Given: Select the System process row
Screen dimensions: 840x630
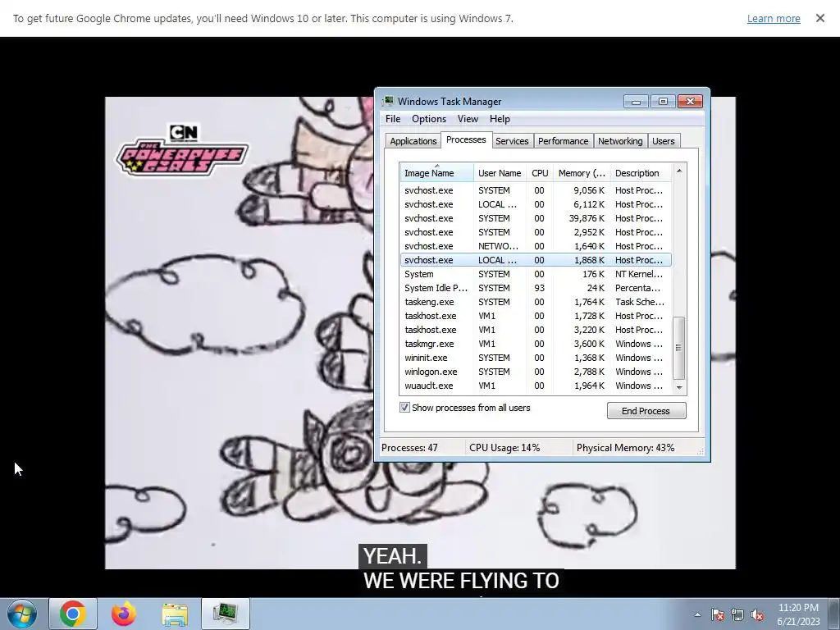Looking at the screenshot, I should (536, 274).
